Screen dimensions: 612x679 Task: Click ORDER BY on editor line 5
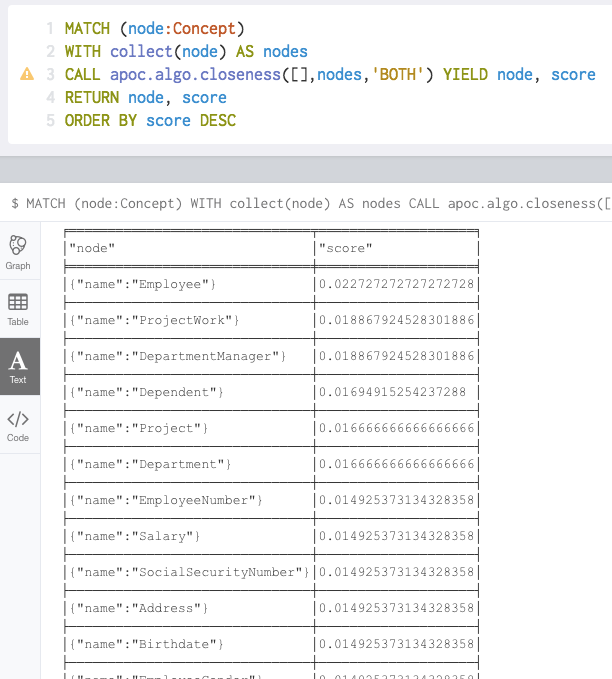101,120
